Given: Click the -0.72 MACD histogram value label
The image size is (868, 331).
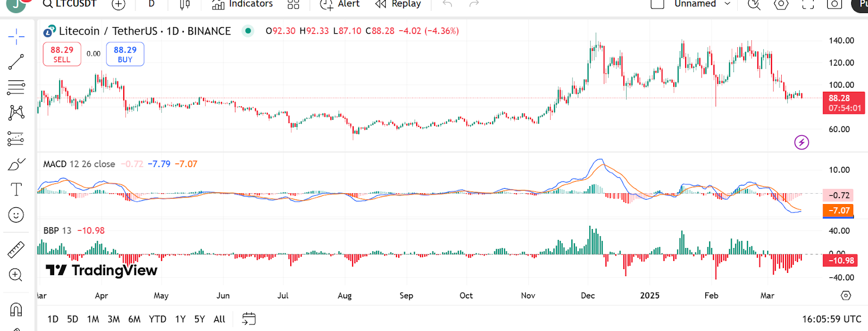Looking at the screenshot, I should pyautogui.click(x=838, y=195).
